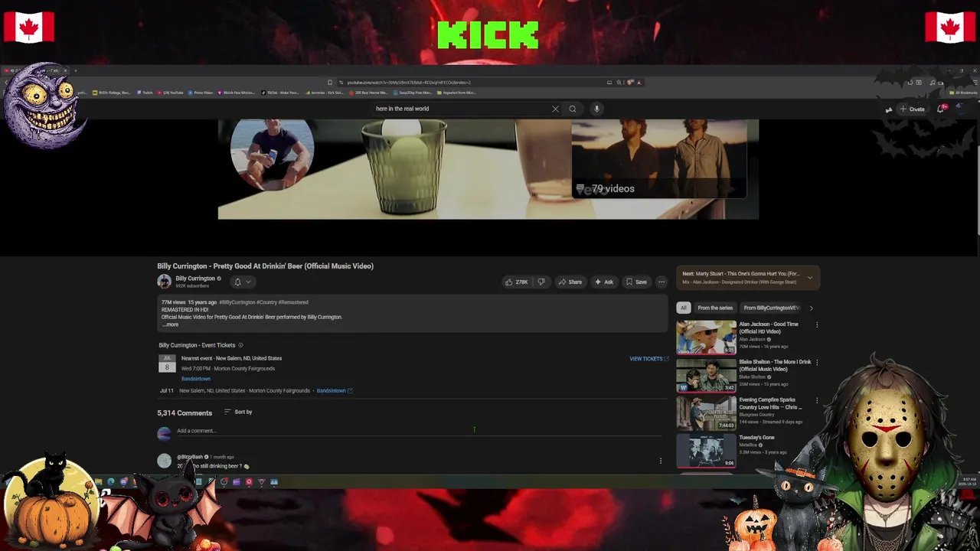Open 200 Best Horror Movies bookmark
Viewport: 980px width, 551px height.
pyautogui.click(x=370, y=93)
